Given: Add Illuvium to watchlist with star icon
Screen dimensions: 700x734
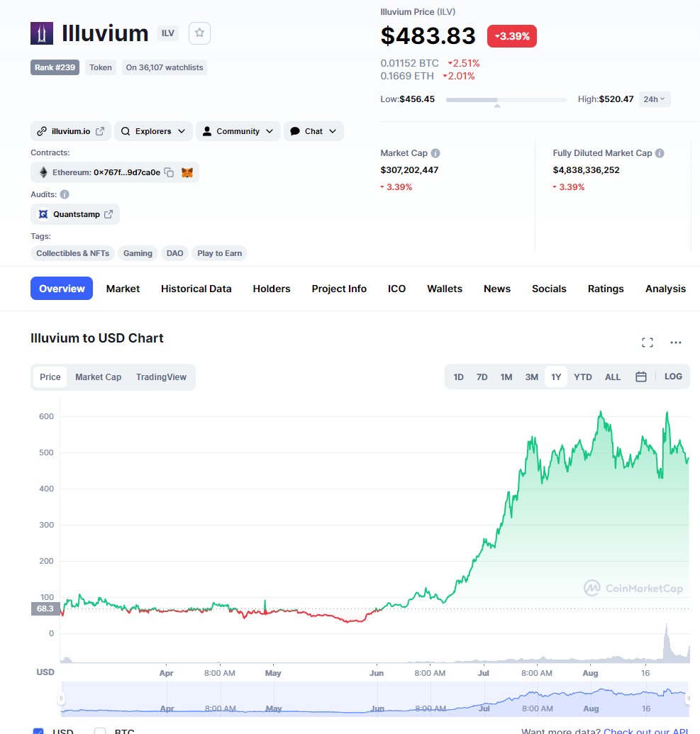Looking at the screenshot, I should 199,33.
